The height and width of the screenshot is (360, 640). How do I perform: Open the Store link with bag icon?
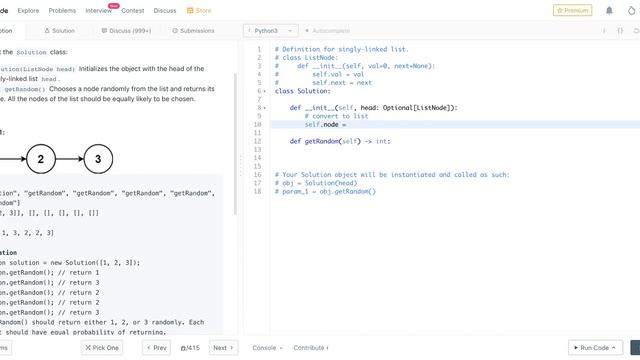[199, 11]
